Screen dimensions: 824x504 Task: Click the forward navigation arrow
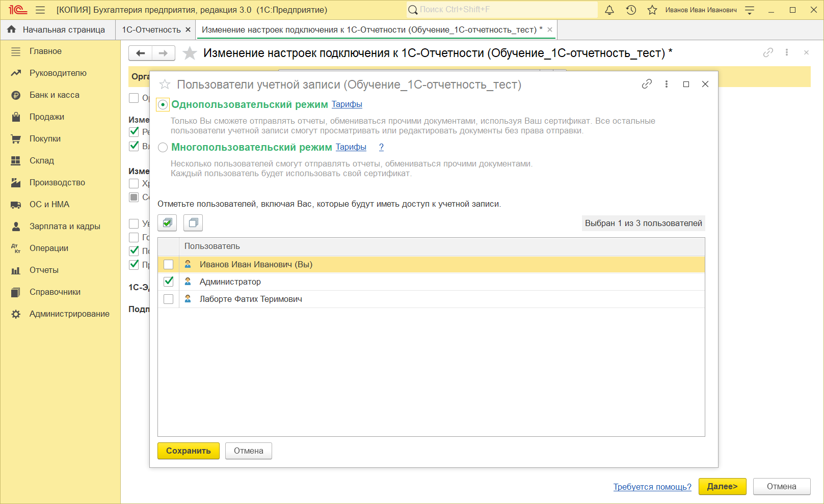click(x=163, y=53)
